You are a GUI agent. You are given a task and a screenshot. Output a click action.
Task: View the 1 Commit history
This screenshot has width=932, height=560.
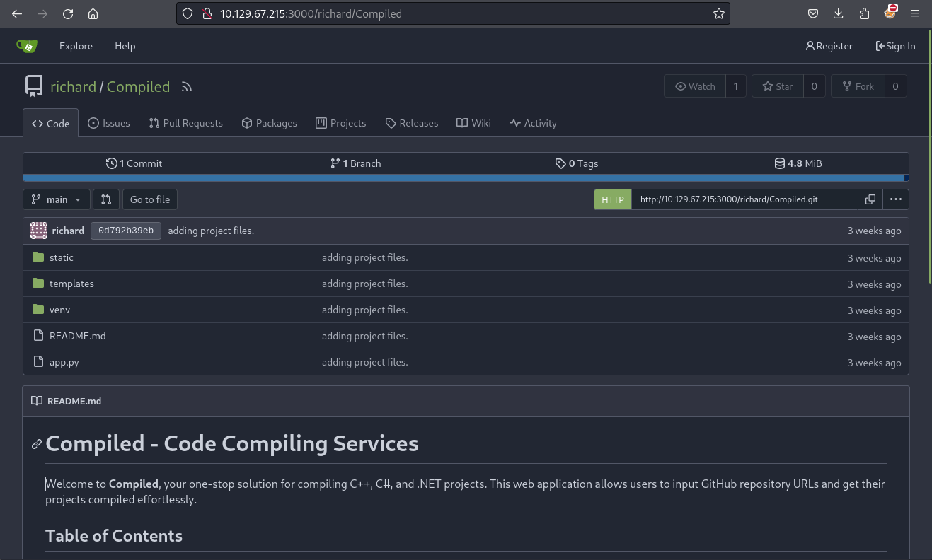pyautogui.click(x=134, y=163)
